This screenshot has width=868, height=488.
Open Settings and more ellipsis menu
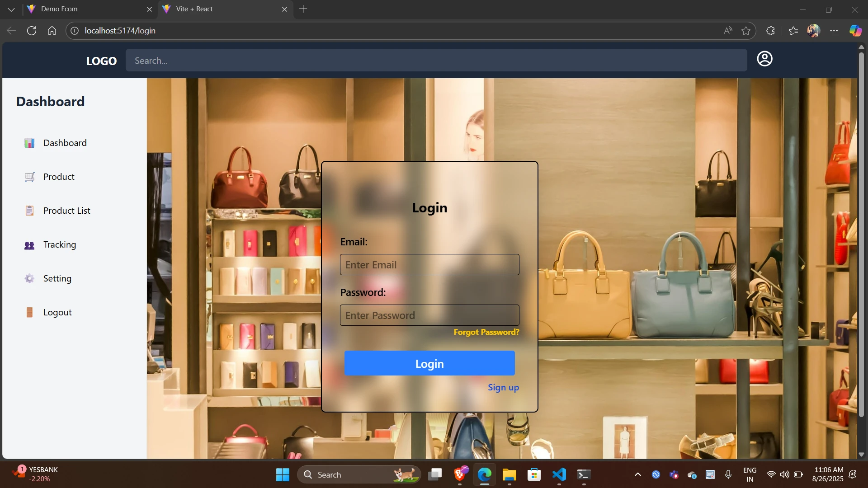pyautogui.click(x=834, y=31)
